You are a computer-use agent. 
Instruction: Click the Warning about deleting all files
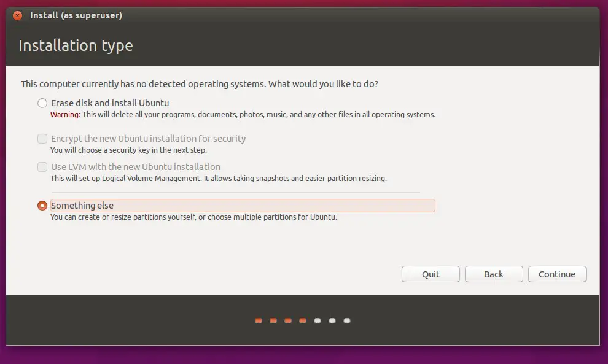[x=243, y=115]
